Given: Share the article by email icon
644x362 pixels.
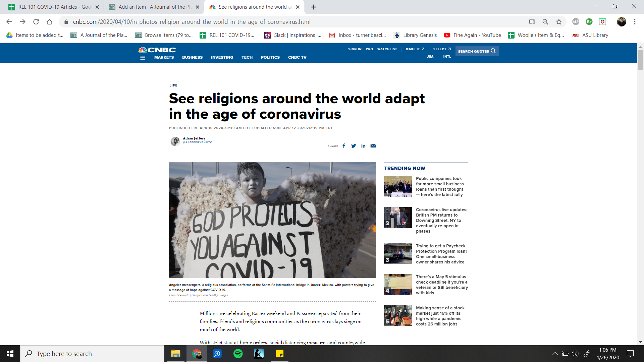Looking at the screenshot, I should pyautogui.click(x=373, y=146).
